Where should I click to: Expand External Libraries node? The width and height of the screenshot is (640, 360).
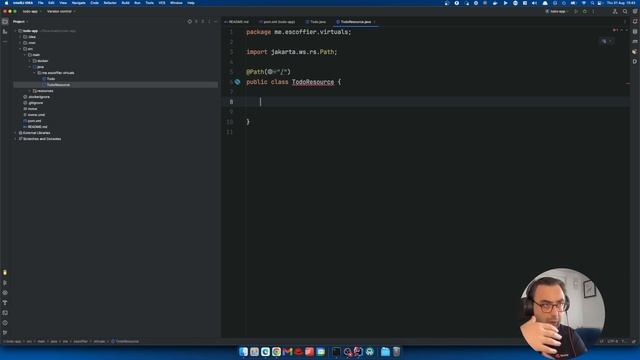pos(16,133)
